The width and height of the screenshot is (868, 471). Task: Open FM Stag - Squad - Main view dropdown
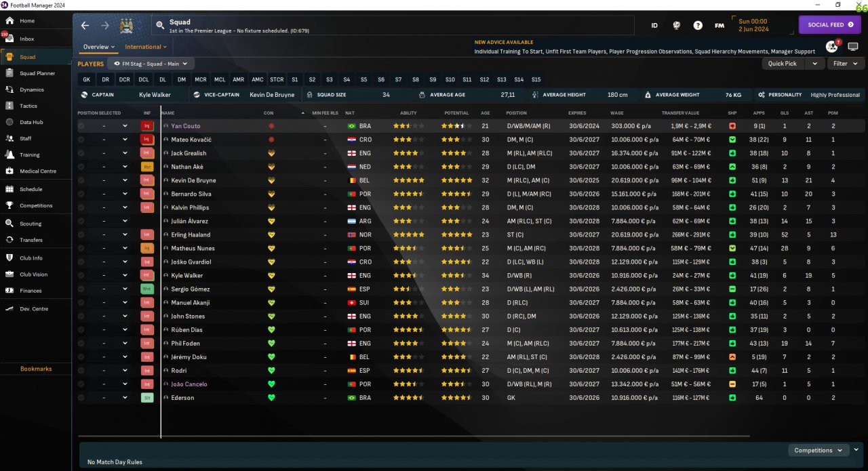point(151,64)
